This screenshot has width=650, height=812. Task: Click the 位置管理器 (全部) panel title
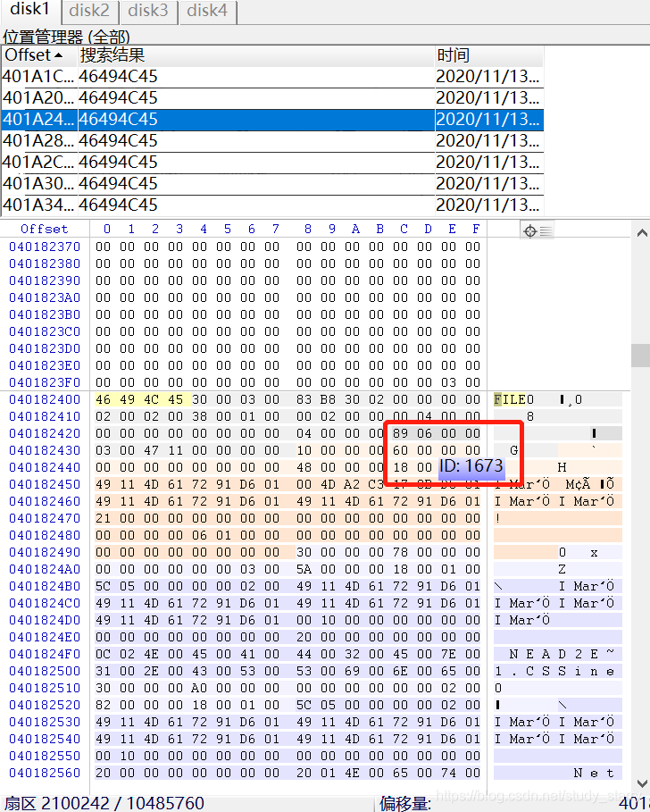click(66, 38)
